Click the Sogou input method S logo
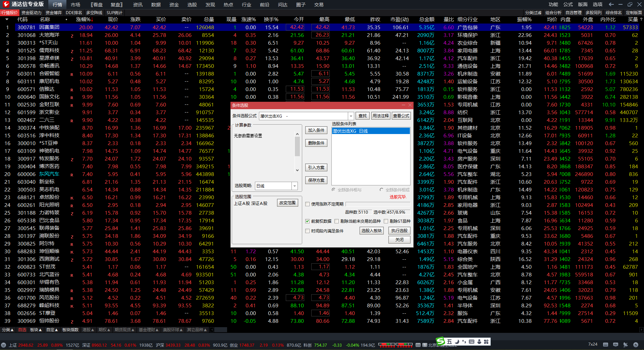644x350 pixels. (440, 341)
